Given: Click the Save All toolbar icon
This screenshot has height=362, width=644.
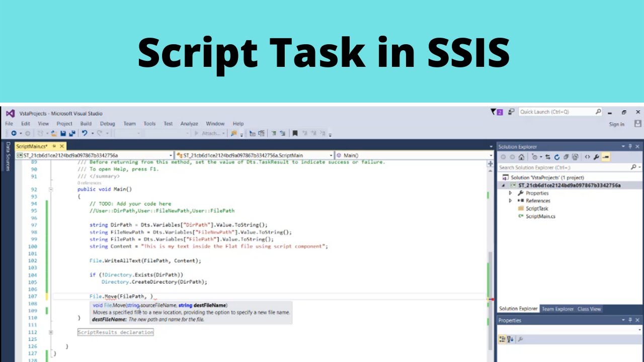Looking at the screenshot, I should (71, 133).
